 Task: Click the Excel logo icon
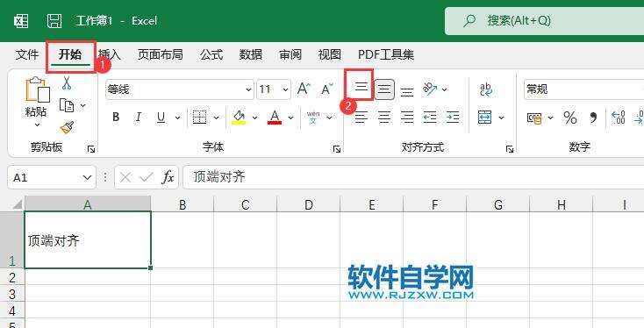tap(21, 20)
